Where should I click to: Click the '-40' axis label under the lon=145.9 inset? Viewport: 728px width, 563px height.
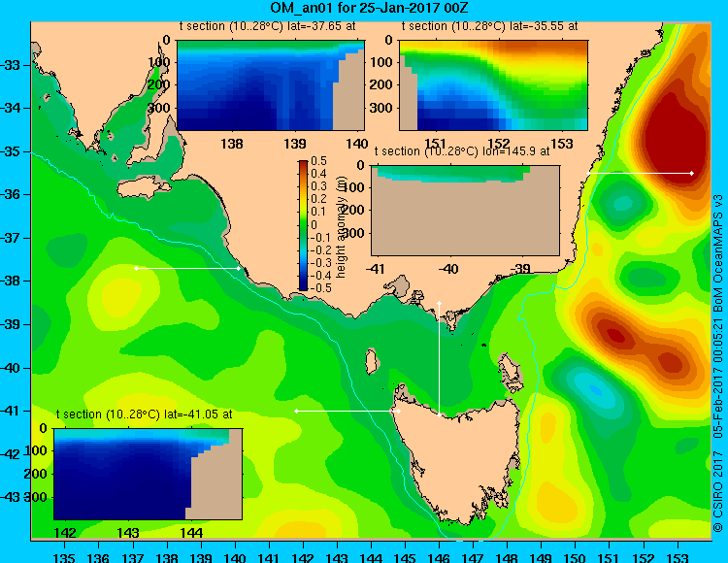448,269
